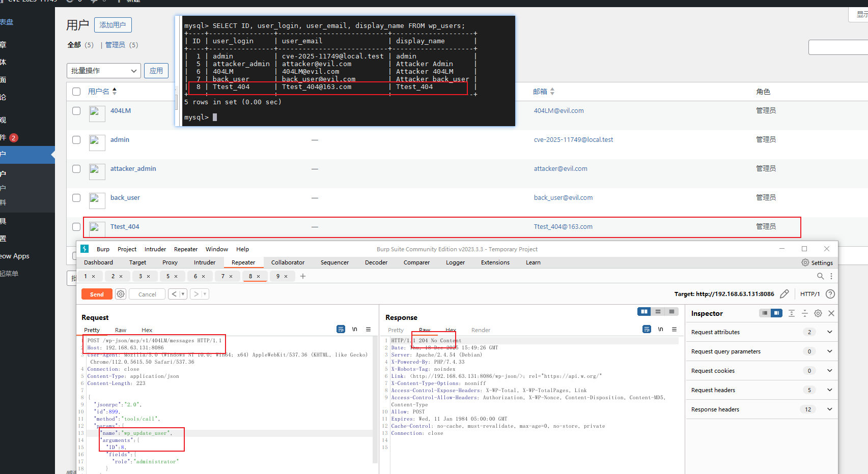Image resolution: width=868 pixels, height=474 pixels.
Task: Check the admin user row checkbox
Action: click(76, 140)
